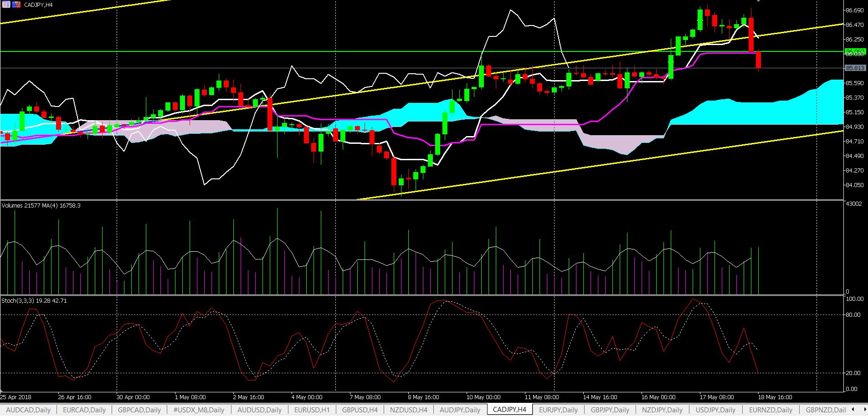
Task: Click the 11 May 08:00 time label
Action: (542, 397)
